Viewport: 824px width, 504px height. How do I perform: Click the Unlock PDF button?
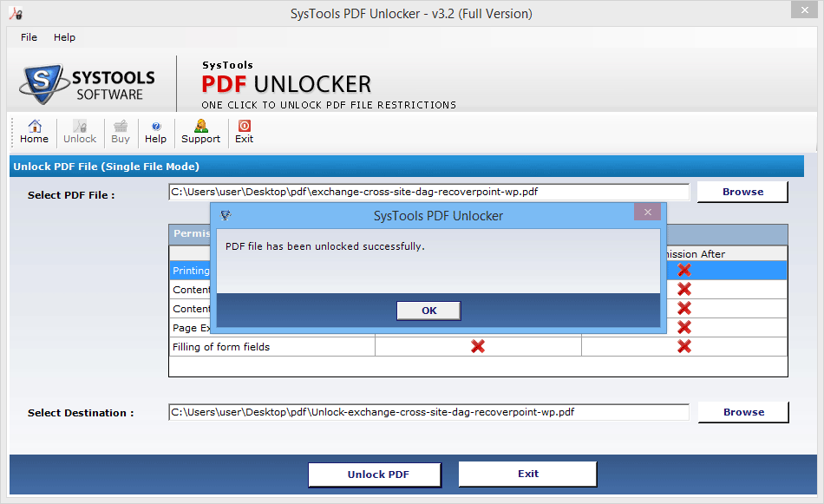375,475
